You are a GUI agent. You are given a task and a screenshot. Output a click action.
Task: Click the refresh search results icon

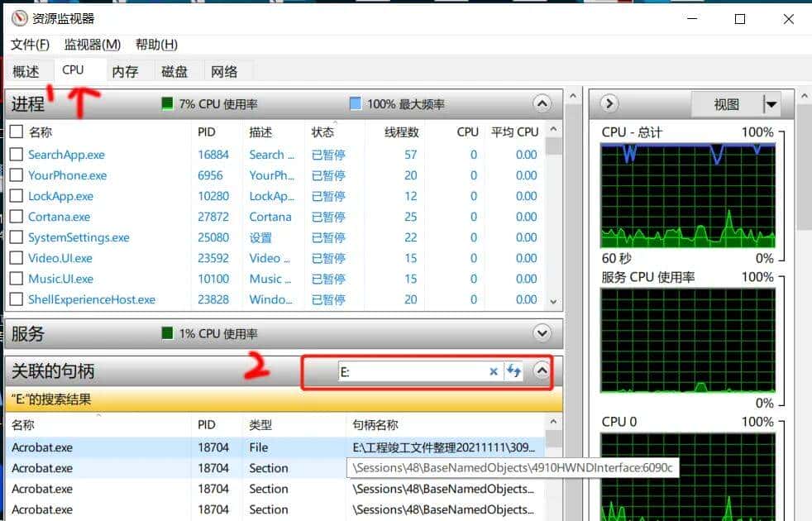click(x=513, y=371)
